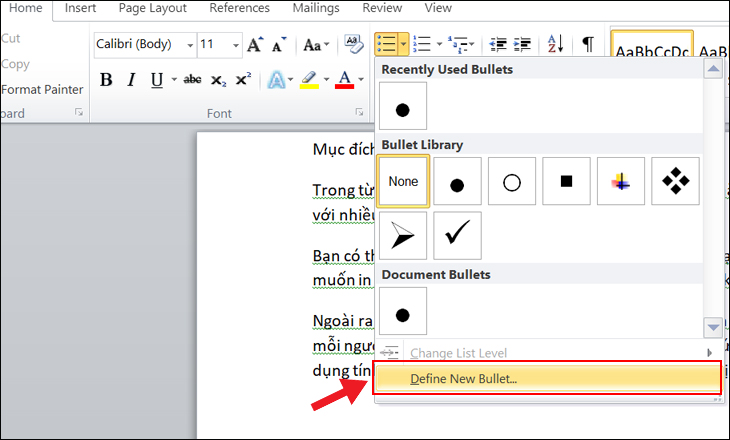The height and width of the screenshot is (440, 730).
Task: Click Copy in Clipboard group
Action: [15, 64]
